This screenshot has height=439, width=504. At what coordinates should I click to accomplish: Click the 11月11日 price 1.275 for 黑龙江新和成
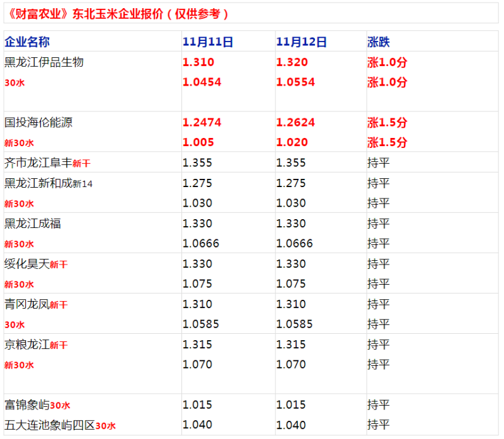point(197,183)
